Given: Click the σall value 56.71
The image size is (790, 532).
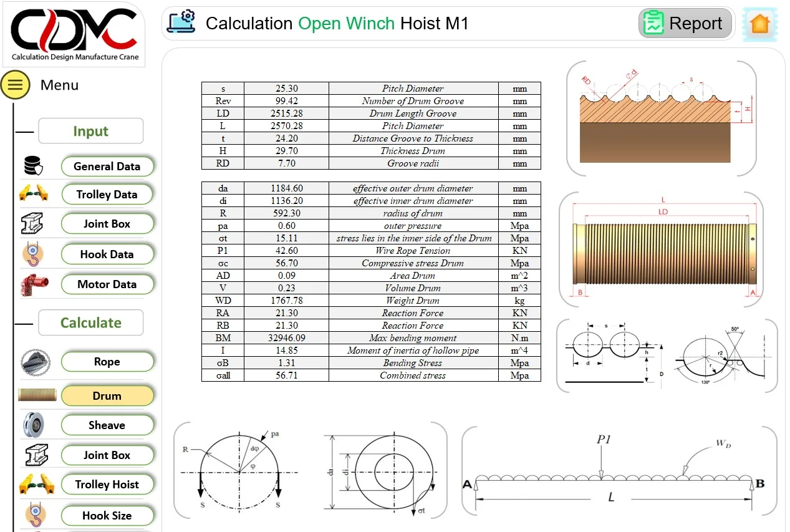Looking at the screenshot, I should [286, 375].
